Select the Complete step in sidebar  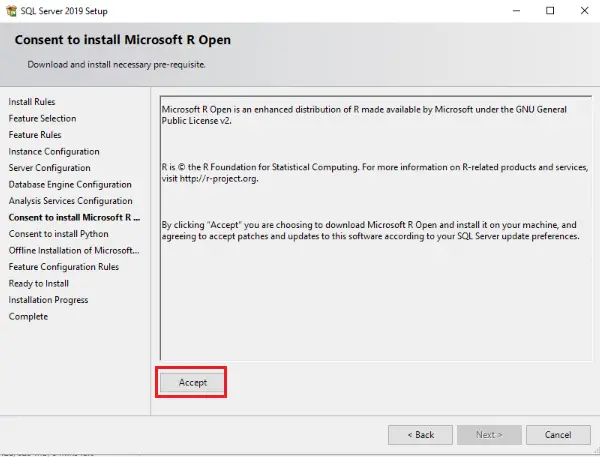tap(28, 317)
